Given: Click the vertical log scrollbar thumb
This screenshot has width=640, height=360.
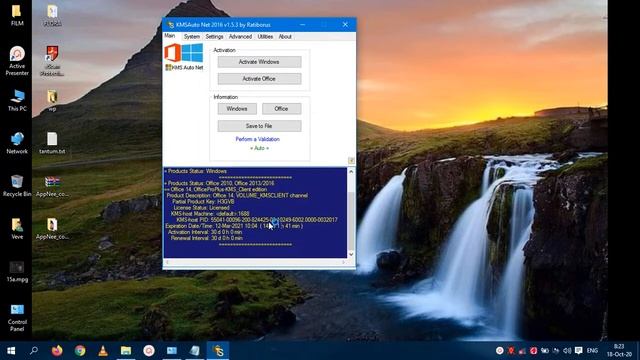Looking at the screenshot, I should click(x=351, y=220).
